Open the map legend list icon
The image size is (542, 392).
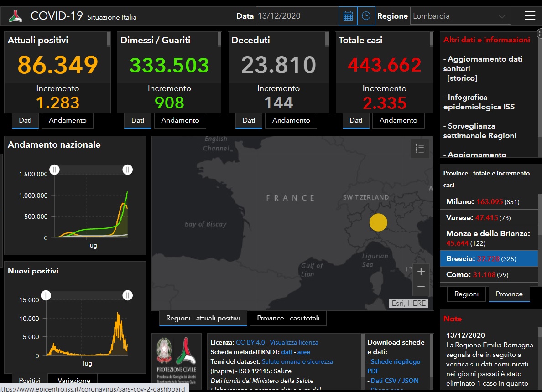pyautogui.click(x=420, y=149)
